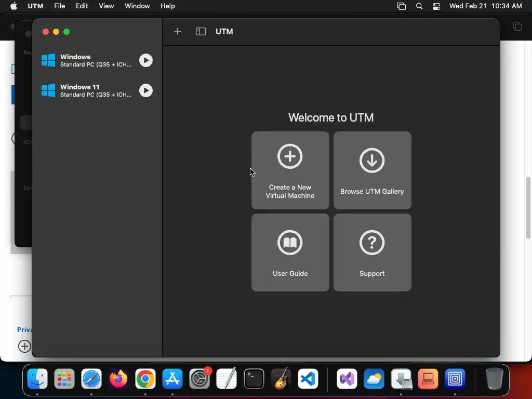The height and width of the screenshot is (399, 532).
Task: Launch Safari from the dock
Action: click(91, 379)
